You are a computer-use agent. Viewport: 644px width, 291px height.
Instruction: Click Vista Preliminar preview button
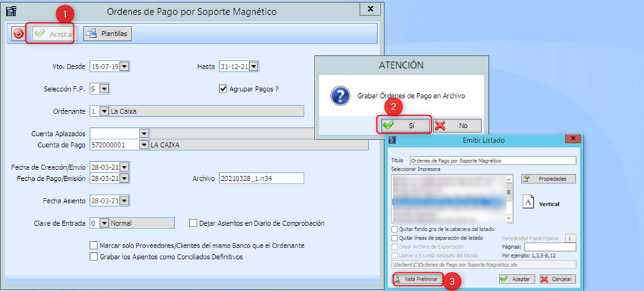(418, 279)
